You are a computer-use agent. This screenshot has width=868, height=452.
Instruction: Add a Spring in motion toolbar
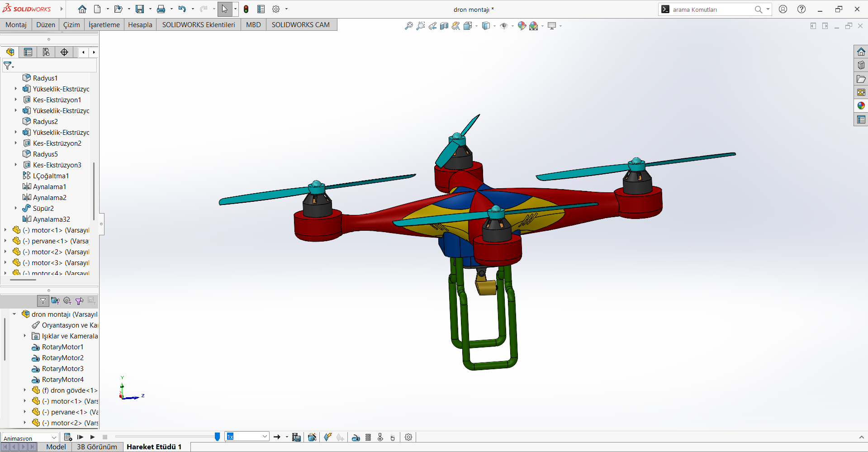368,437
